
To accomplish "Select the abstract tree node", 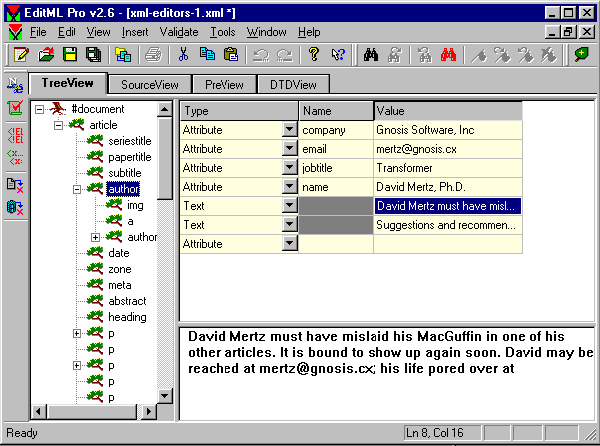I will 127,301.
